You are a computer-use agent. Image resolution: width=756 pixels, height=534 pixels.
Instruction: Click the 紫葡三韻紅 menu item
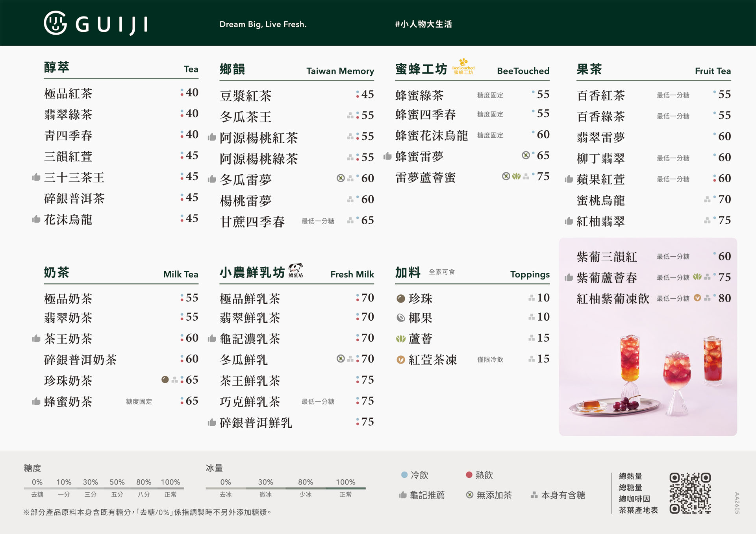[607, 257]
